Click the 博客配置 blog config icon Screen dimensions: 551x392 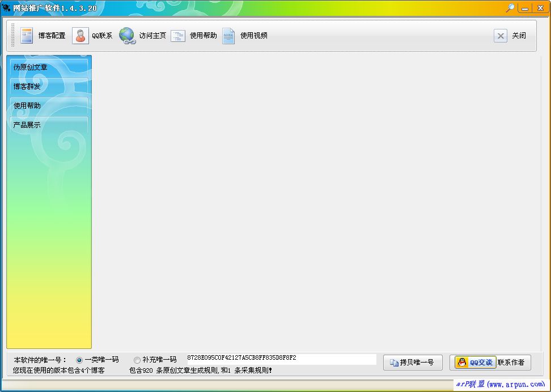[27, 36]
